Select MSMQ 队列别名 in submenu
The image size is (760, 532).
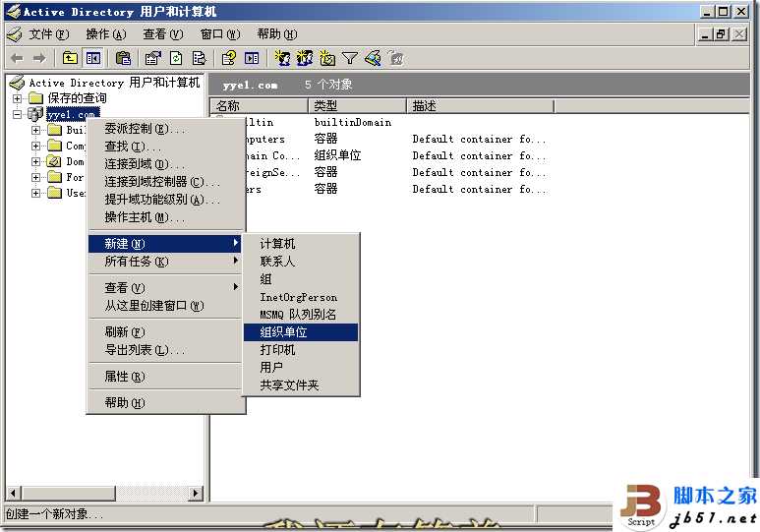(x=301, y=315)
